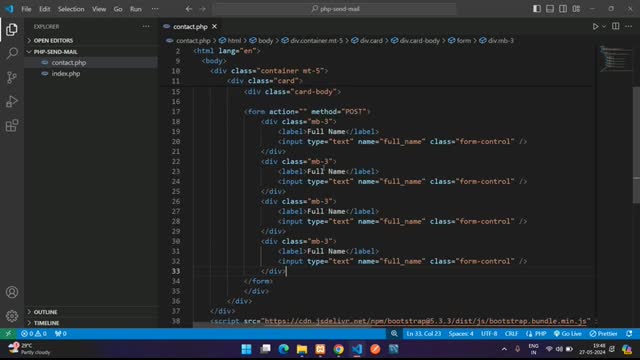Click Ln 33, Col 23 cursor position
This screenshot has width=640, height=360.
[x=424, y=333]
